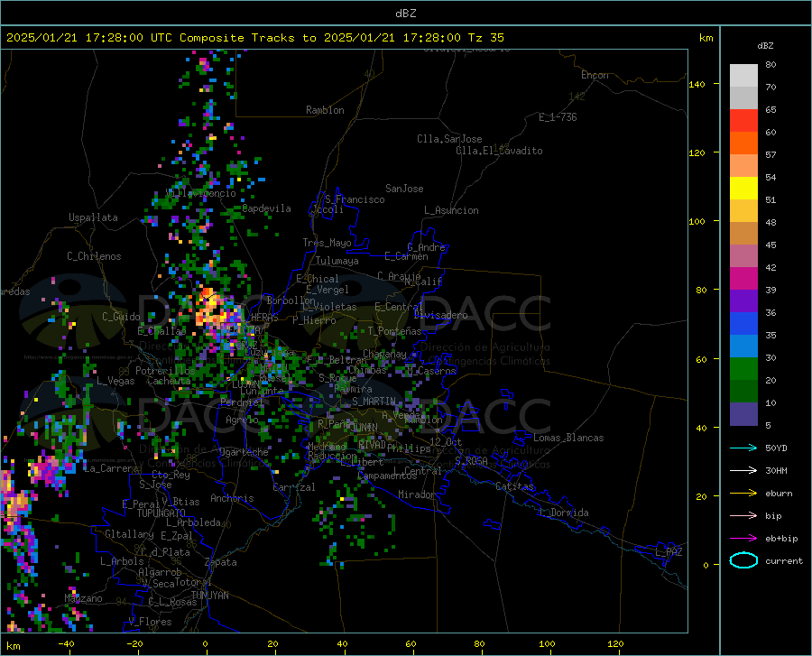812x656 pixels.
Task: Click the 'Mirador' map label
Action: (416, 494)
